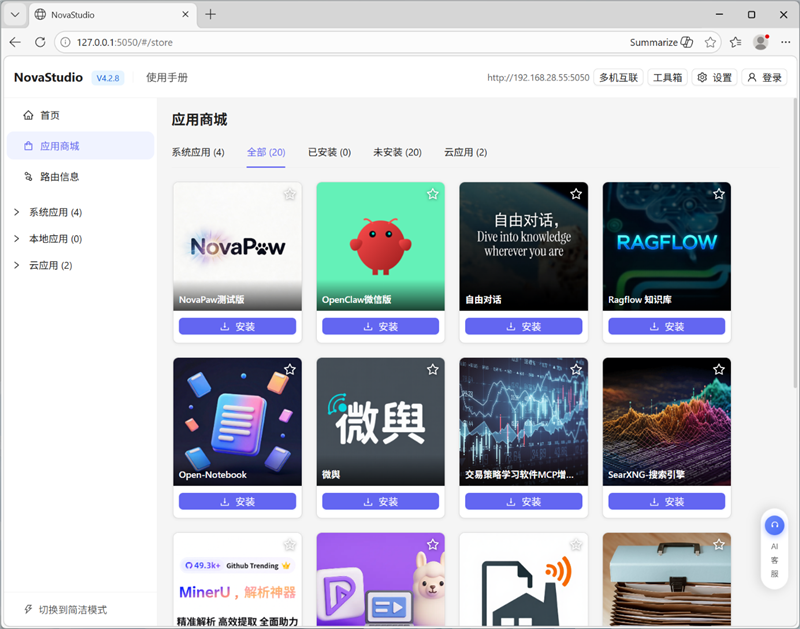Install 交易策略学习软件MCP app
The image size is (800, 629).
tap(523, 501)
